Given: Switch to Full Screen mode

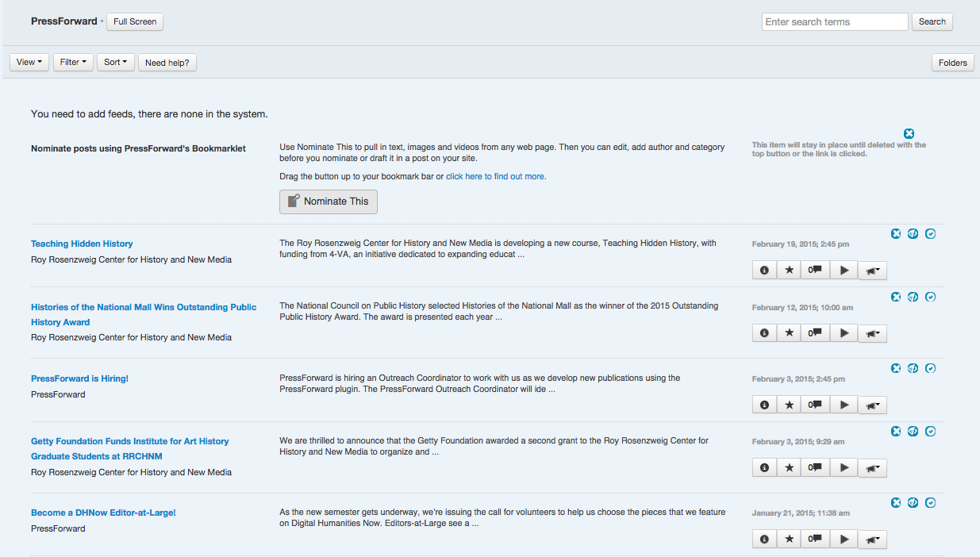Looking at the screenshot, I should pos(135,21).
